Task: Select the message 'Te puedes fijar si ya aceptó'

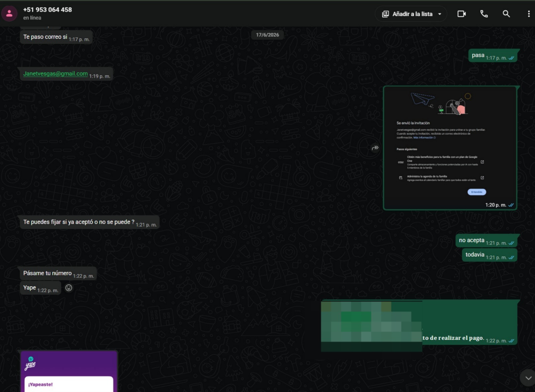Action: (x=90, y=222)
